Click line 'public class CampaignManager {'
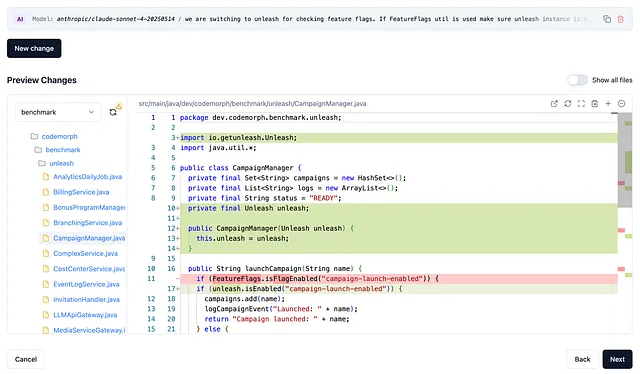Screen dimensions: 640x374 click(240, 168)
